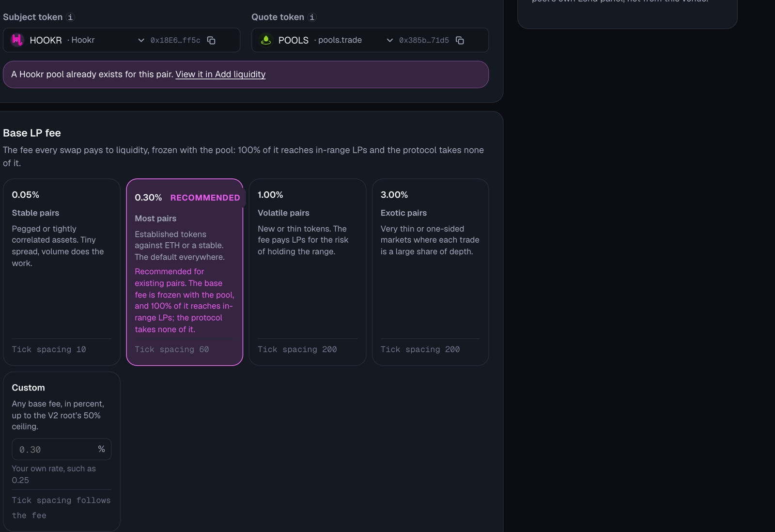The width and height of the screenshot is (775, 532).
Task: Click the green POOLS token logo
Action: tap(266, 40)
